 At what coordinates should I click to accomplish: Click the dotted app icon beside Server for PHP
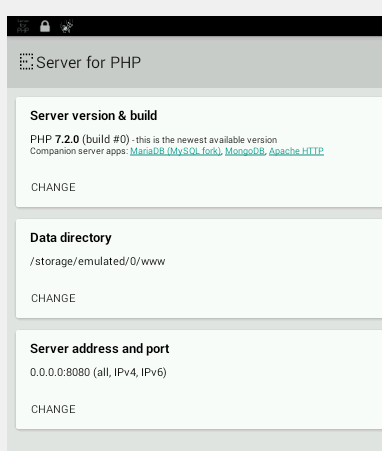[26, 62]
